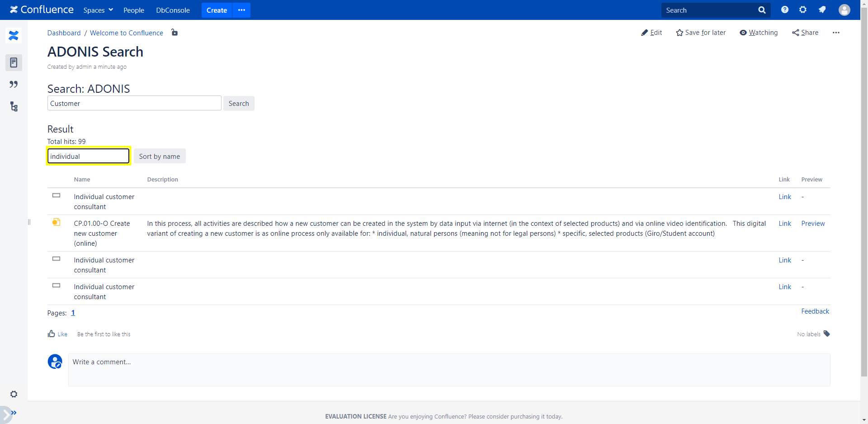Open the Blog quote icon in sidebar
Viewport: 868px width, 424px height.
pos(14,85)
